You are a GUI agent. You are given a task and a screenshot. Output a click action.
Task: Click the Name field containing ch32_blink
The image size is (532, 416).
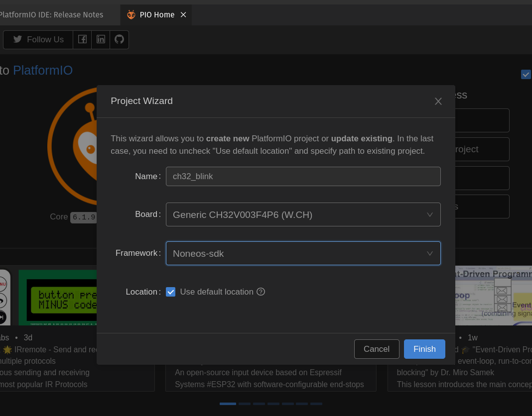pos(303,176)
